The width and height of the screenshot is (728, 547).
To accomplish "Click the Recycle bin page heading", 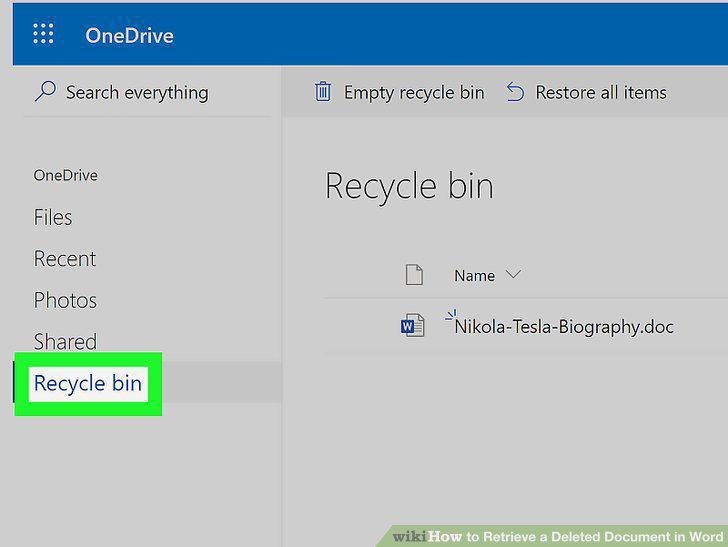I will coord(409,186).
